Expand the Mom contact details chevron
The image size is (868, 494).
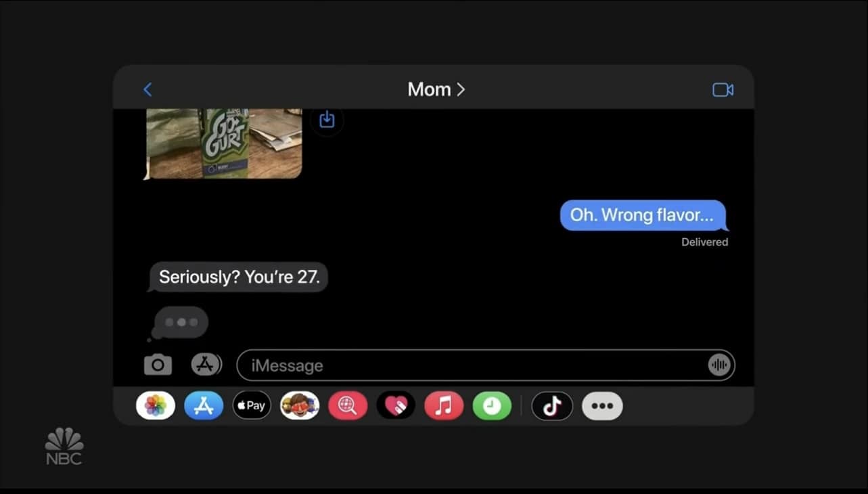click(x=461, y=89)
